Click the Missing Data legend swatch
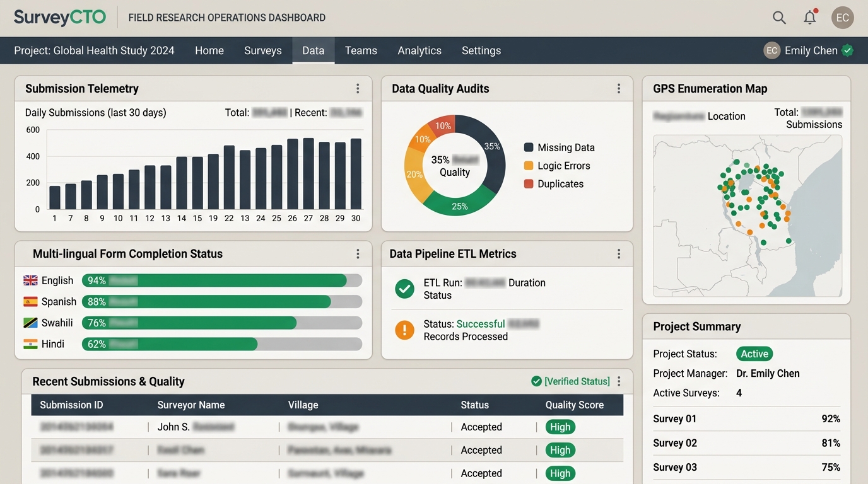Image resolution: width=868 pixels, height=484 pixels. click(x=529, y=147)
